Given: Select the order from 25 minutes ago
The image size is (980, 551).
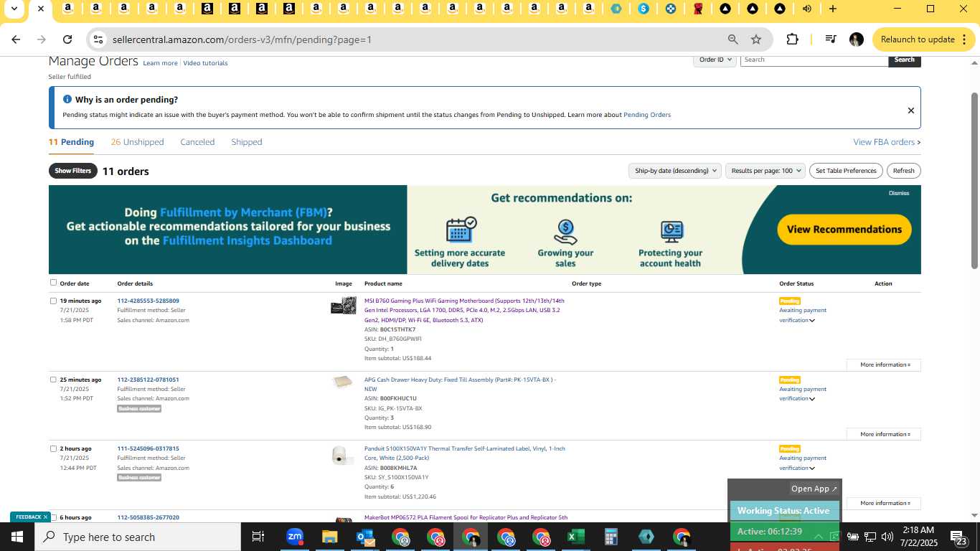Looking at the screenshot, I should (53, 380).
